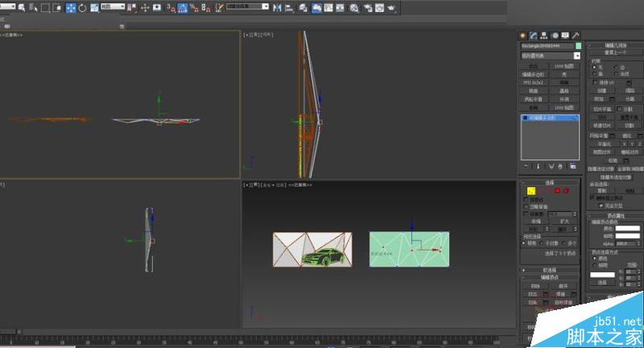This screenshot has width=644, height=348.
Task: Click the UVW Map modifier button
Action: (x=565, y=66)
